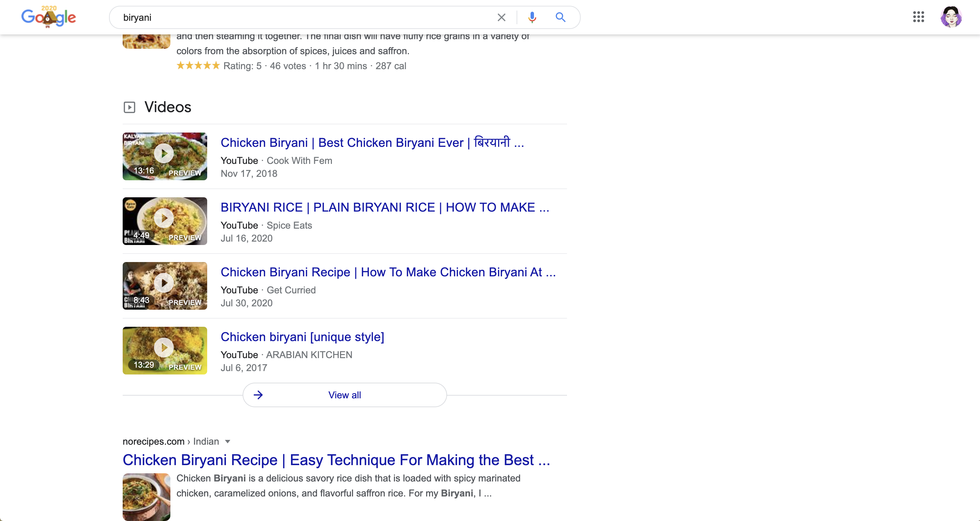Open the Google apps grid
The image size is (980, 521).
click(x=918, y=17)
